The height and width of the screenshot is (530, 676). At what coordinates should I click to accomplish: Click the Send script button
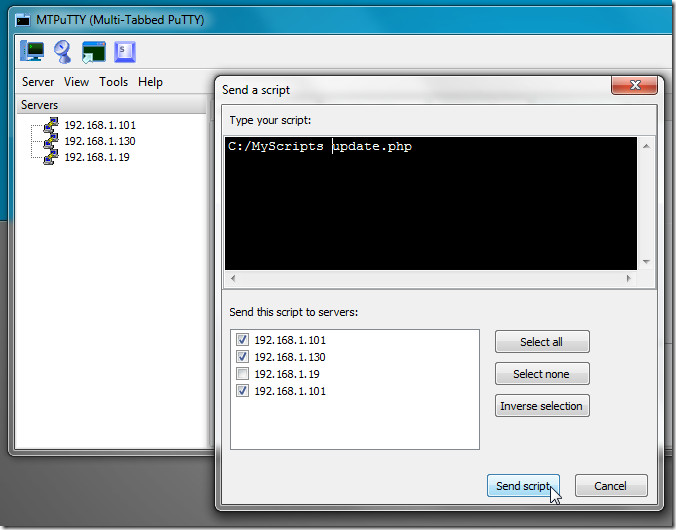point(523,486)
